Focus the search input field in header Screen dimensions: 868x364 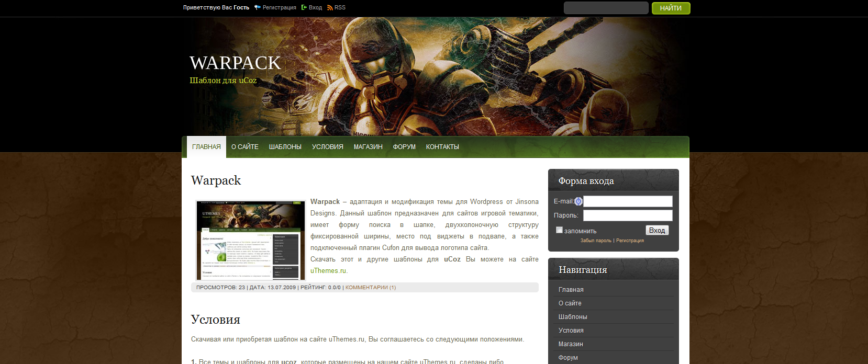click(x=606, y=8)
